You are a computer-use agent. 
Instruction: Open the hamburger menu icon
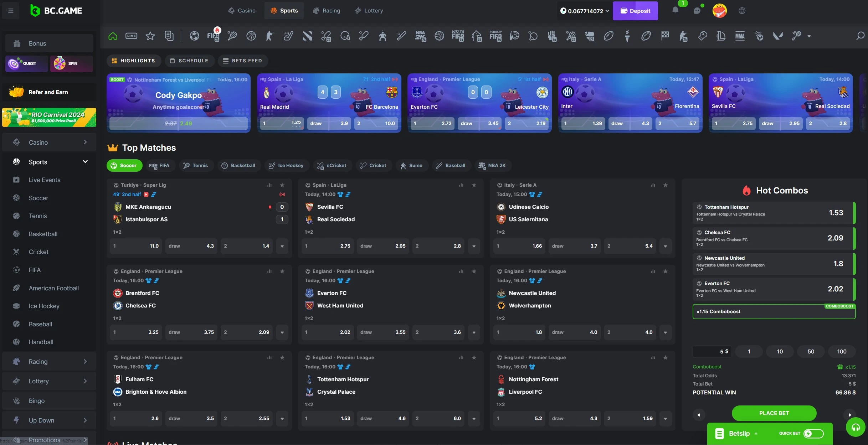pyautogui.click(x=11, y=11)
